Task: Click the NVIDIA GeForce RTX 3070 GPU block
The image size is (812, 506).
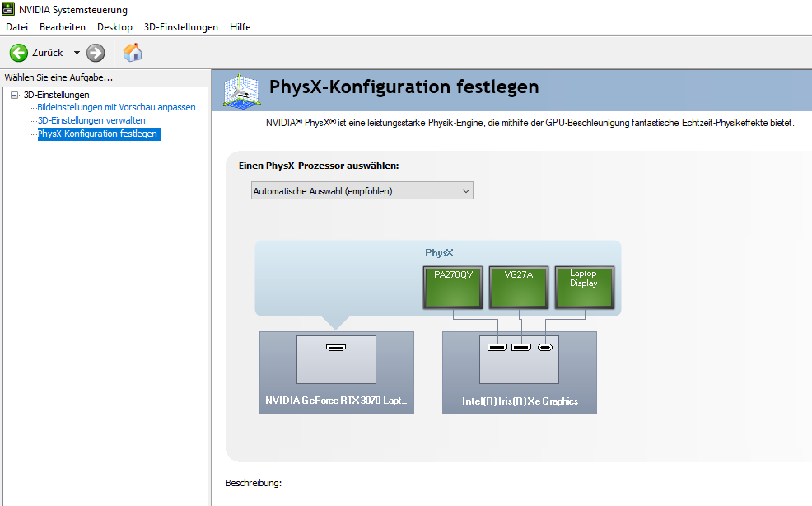Action: (337, 372)
